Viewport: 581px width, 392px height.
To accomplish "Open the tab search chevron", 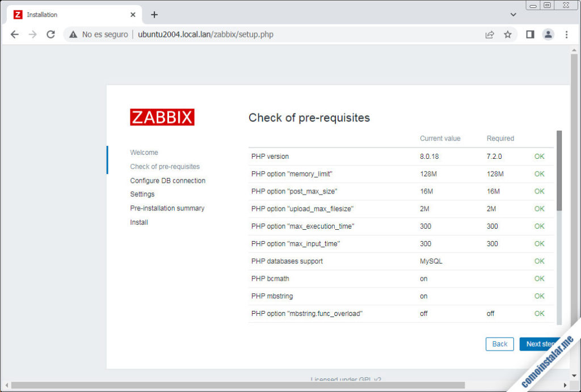I will [512, 14].
